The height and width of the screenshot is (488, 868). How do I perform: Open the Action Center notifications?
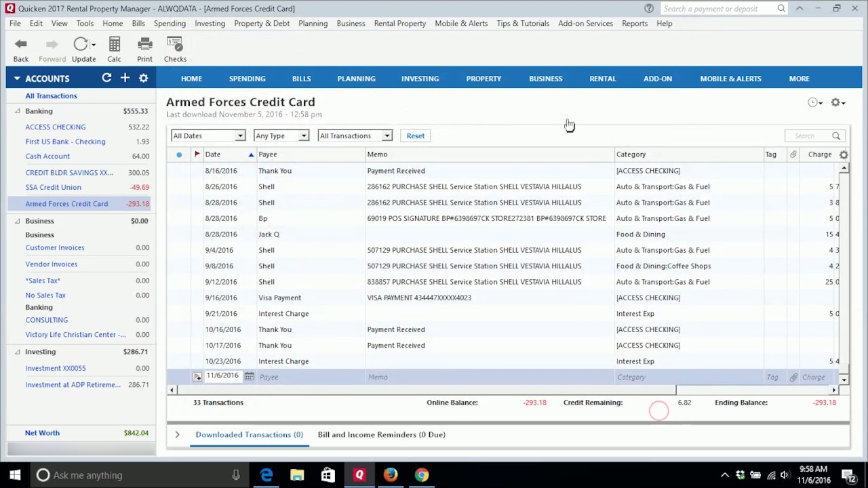point(848,475)
